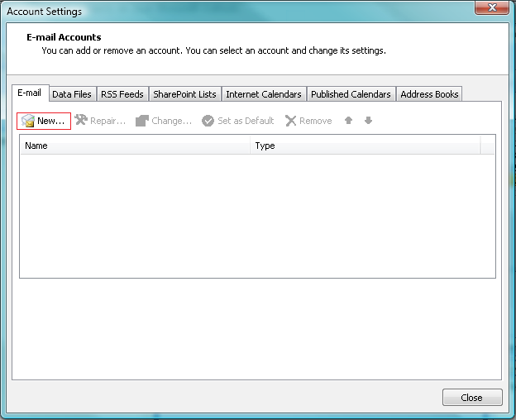The image size is (516, 420).
Task: Switch to Address Books tab
Action: [429, 94]
